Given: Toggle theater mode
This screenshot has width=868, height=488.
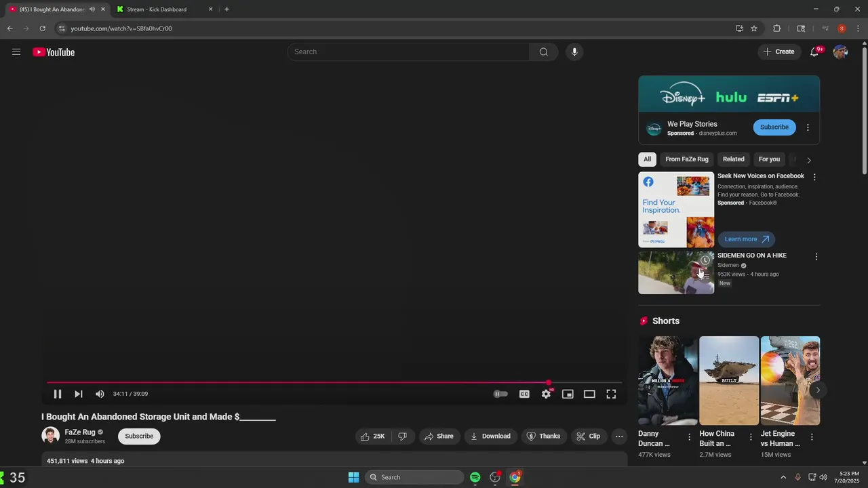Looking at the screenshot, I should coord(589,394).
